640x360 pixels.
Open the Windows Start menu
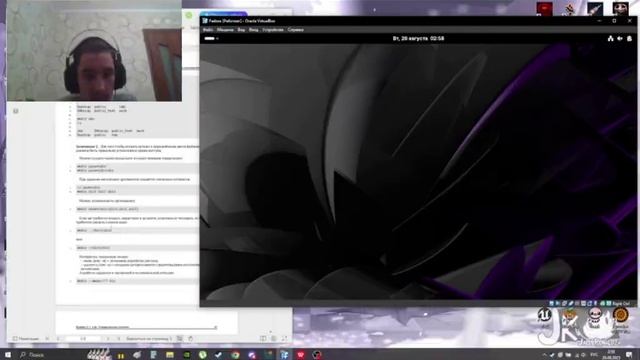[8, 355]
